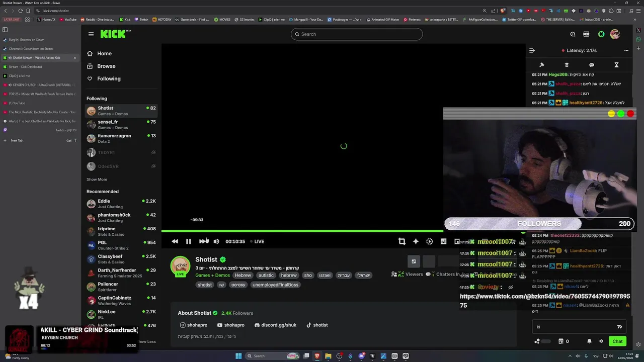Viewport: 644px width, 362px height.
Task: Send message with green Chat button
Action: coord(617,341)
